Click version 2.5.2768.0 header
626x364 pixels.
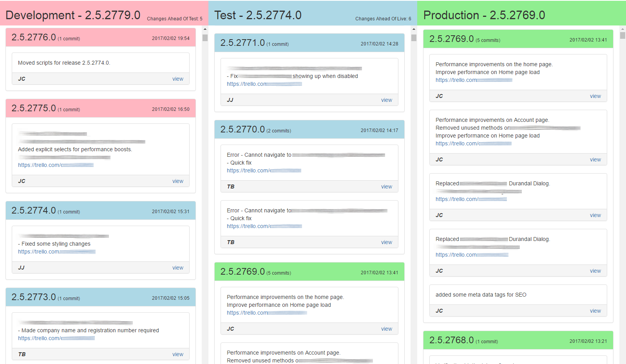518,340
